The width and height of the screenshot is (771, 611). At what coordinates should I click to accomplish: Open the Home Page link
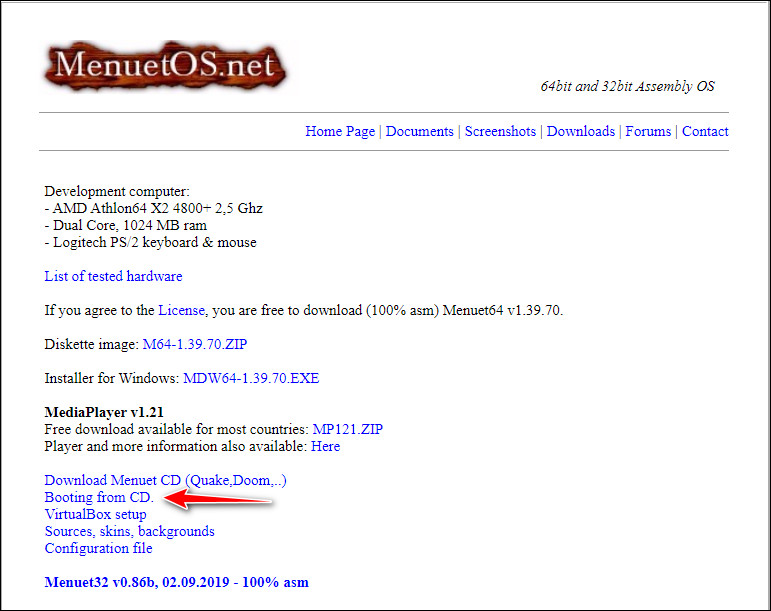coord(340,131)
